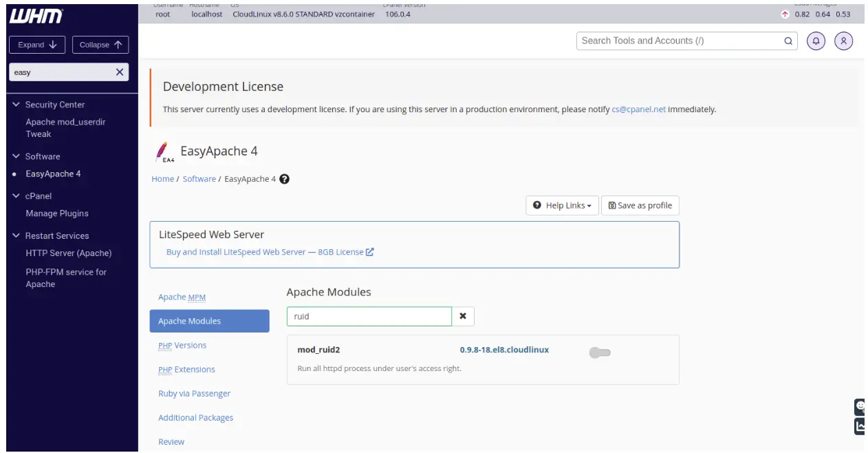Click the EasyApache help question mark icon
This screenshot has height=453, width=868.
284,179
